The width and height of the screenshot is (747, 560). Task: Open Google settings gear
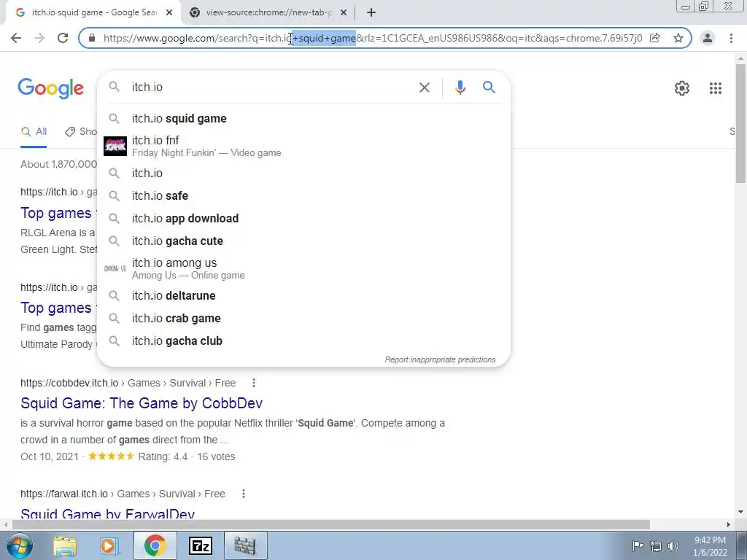(682, 88)
